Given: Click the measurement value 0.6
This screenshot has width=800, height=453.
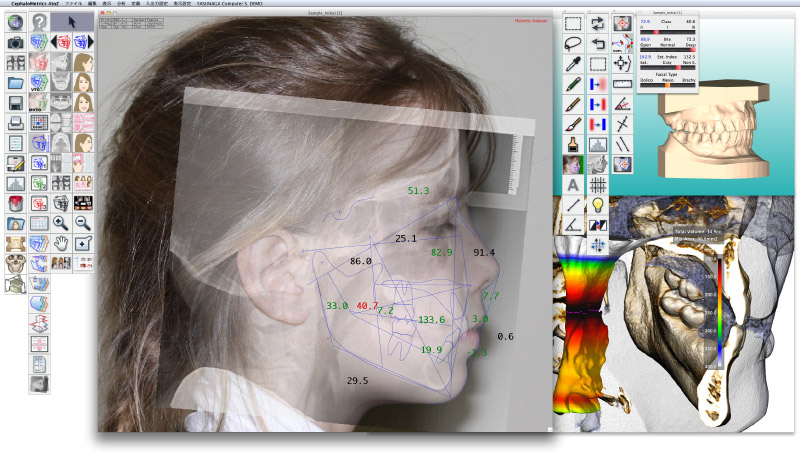Looking at the screenshot, I should click(505, 336).
